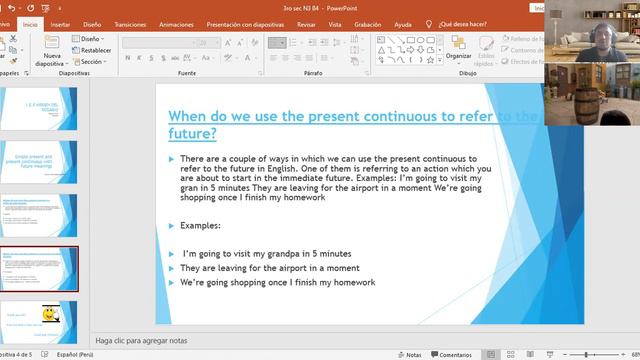Click Español (Perú) language in status bar
640x360 pixels.
pyautogui.click(x=75, y=355)
